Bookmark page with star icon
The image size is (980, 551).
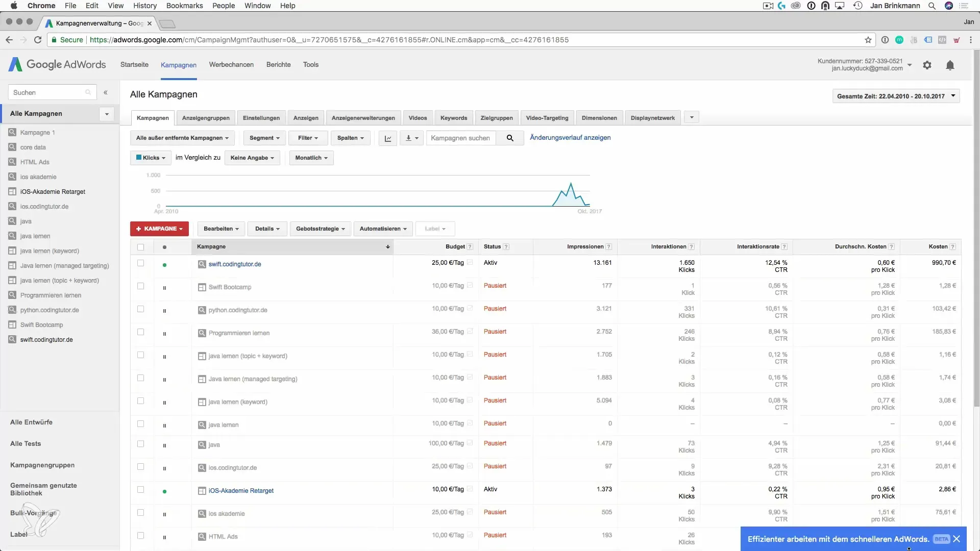(x=868, y=40)
